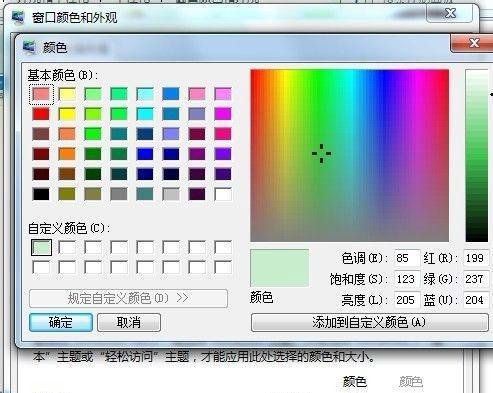
Task: Select the light silver basic color swatch
Action: point(171,194)
